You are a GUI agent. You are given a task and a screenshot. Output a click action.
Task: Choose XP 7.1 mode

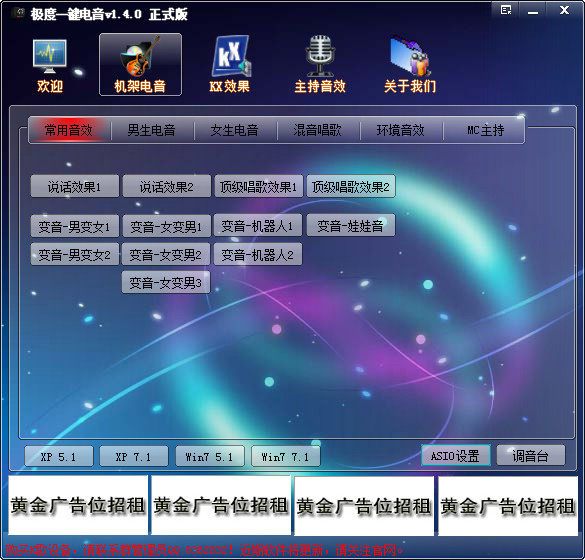click(134, 456)
